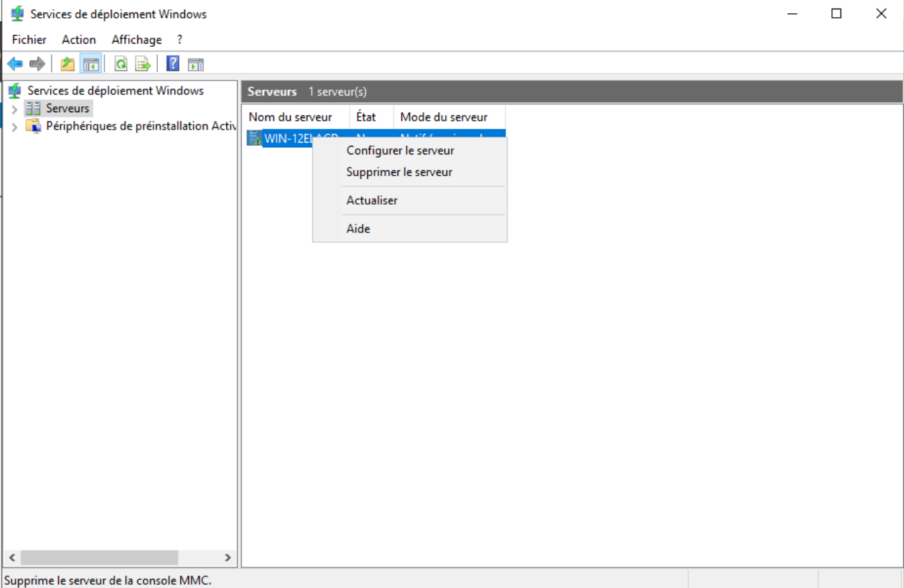Click the green Refresh toolbar icon

pyautogui.click(x=121, y=64)
